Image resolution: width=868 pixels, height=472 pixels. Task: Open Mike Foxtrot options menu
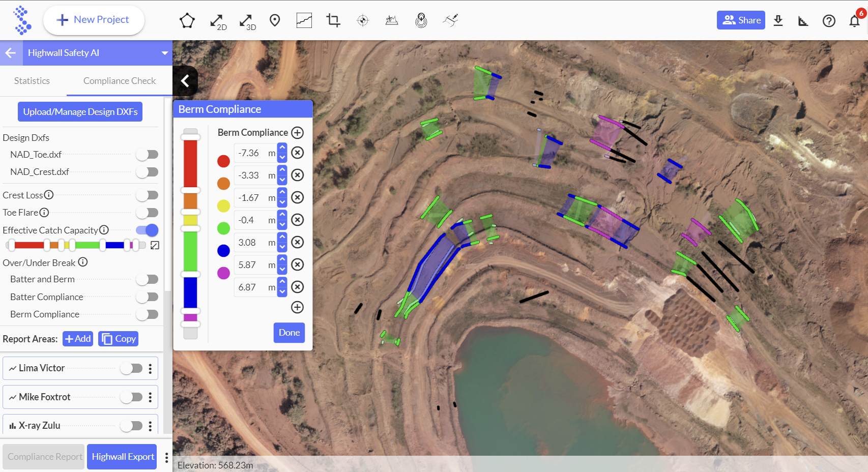[x=150, y=397]
